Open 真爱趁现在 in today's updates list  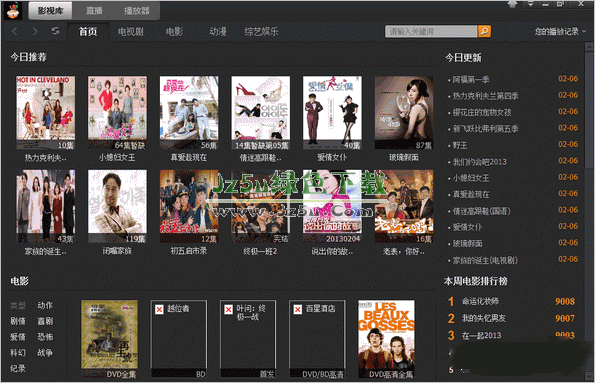(471, 194)
